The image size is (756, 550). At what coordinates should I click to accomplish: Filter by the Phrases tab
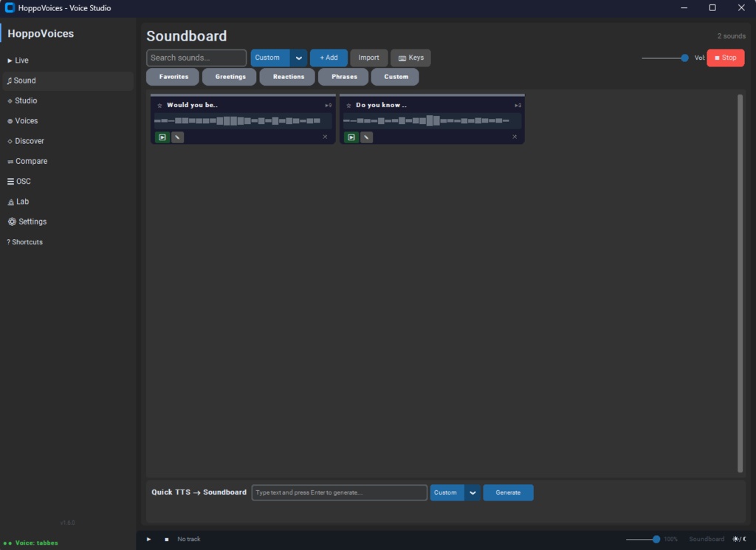coord(344,77)
